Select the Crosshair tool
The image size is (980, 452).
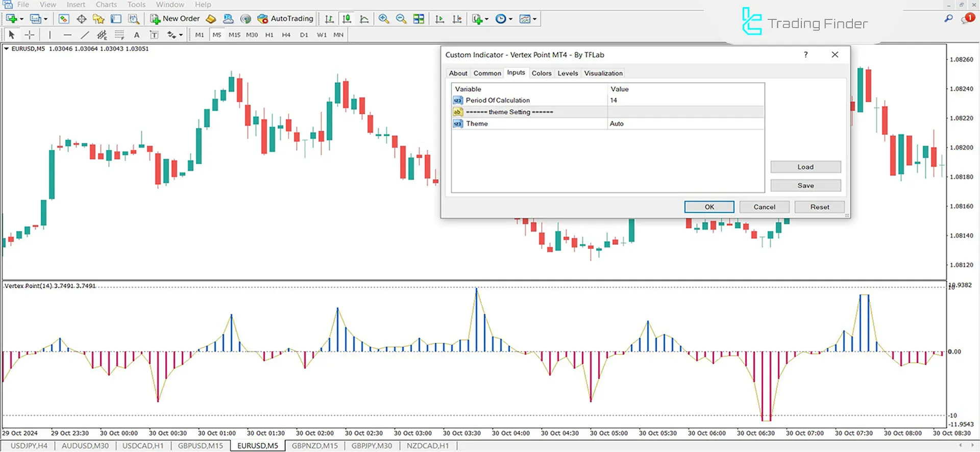coord(30,35)
